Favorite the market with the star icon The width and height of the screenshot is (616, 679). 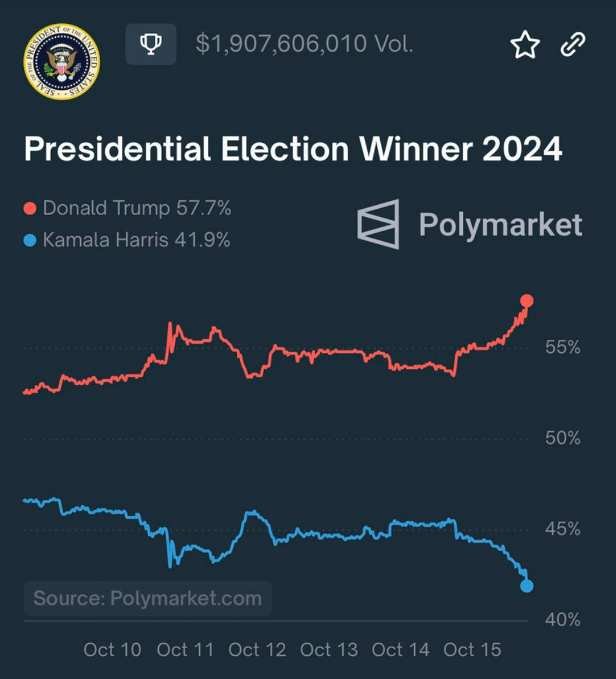(525, 44)
